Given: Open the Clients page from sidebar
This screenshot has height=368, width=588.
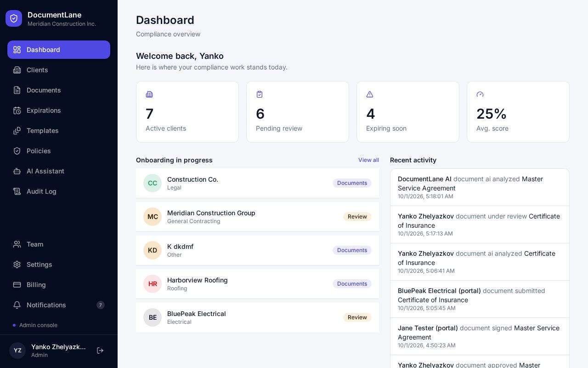Looking at the screenshot, I should (59, 70).
